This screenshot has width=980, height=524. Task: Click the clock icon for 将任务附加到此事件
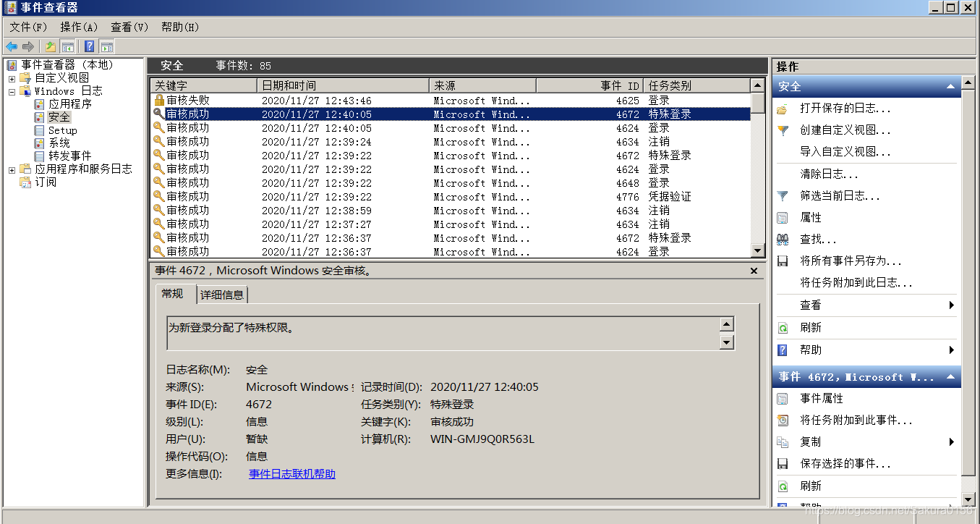[x=783, y=420]
